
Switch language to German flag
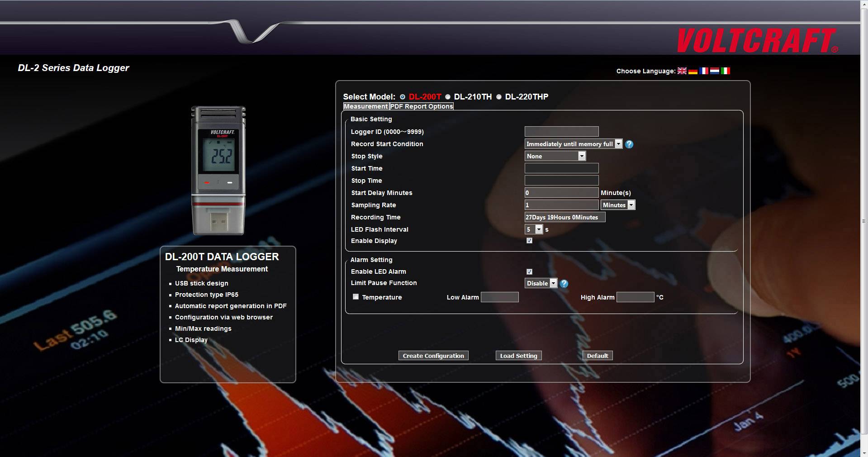[693, 71]
